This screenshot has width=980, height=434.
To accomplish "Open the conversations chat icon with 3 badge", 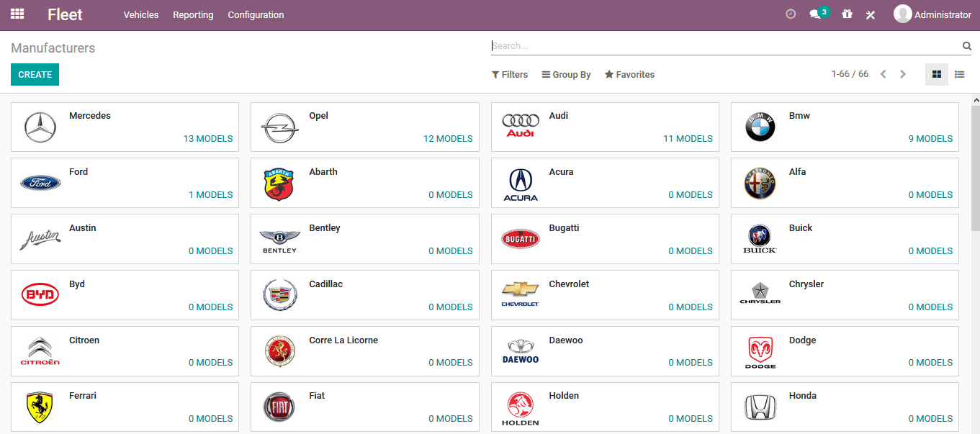I will [819, 14].
